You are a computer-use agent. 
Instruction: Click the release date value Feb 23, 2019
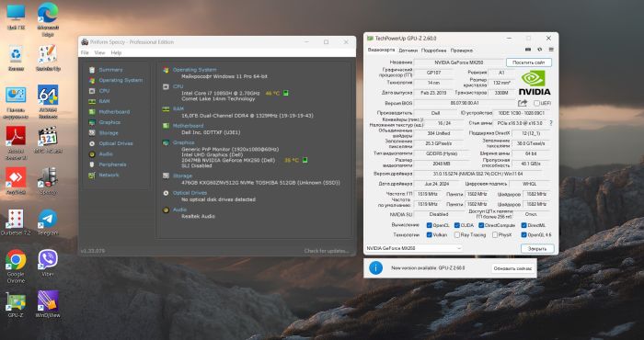point(432,93)
